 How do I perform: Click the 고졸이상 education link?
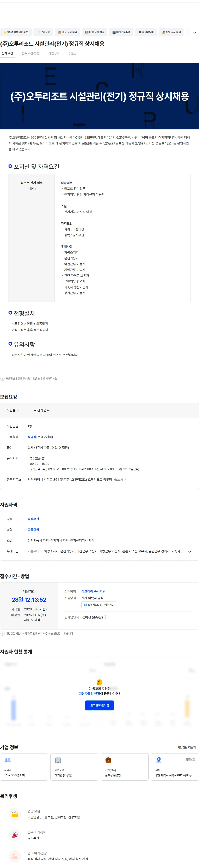tap(33, 530)
